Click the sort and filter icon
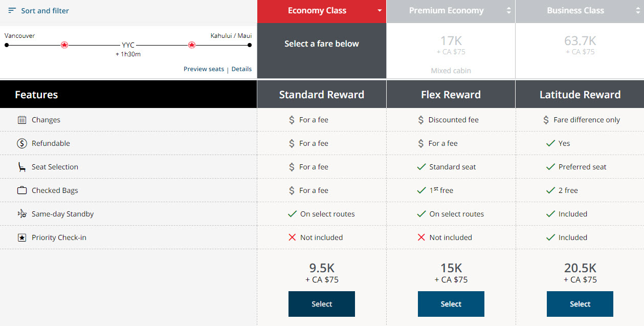The height and width of the screenshot is (326, 644). 12,10
